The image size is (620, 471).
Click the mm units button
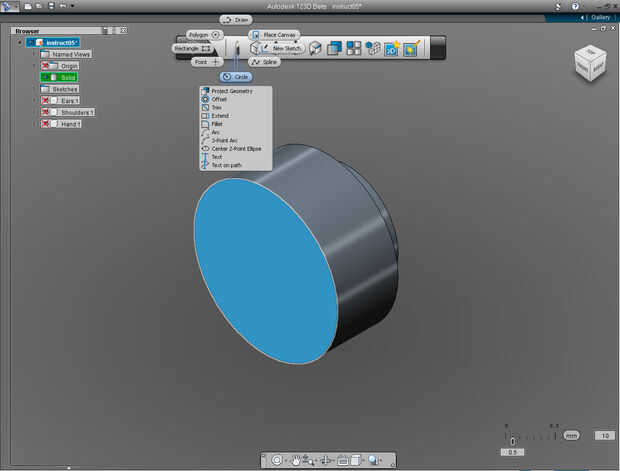(571, 435)
